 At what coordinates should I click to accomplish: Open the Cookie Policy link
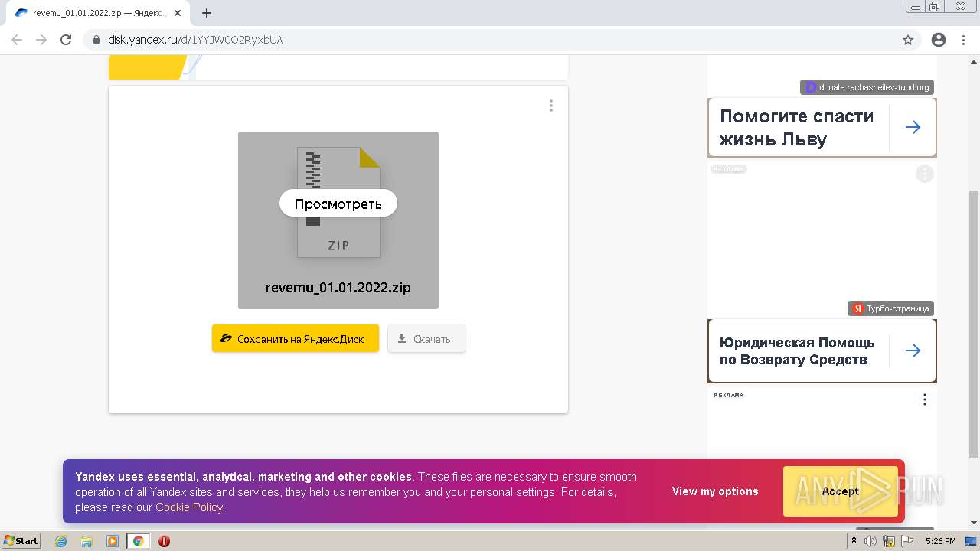point(189,507)
